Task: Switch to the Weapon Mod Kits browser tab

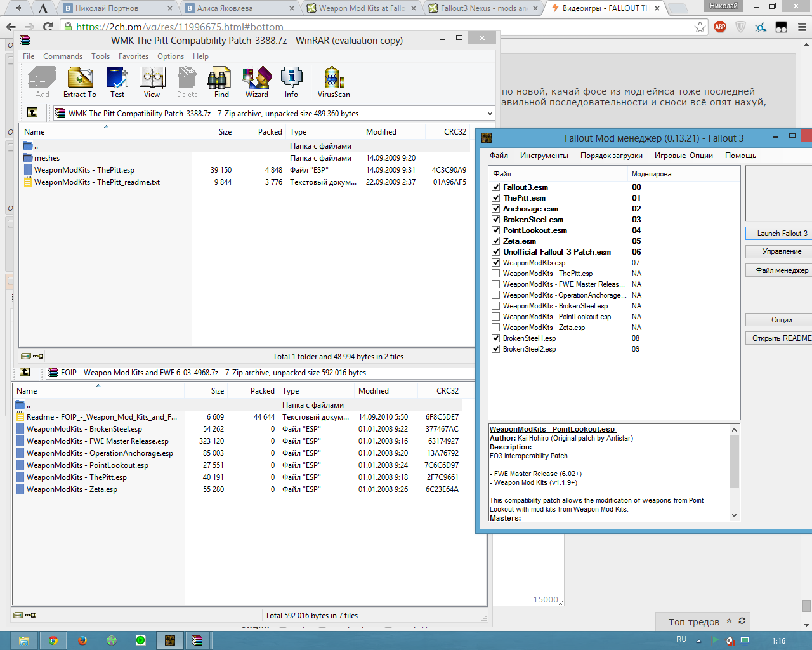Action: pos(361,8)
